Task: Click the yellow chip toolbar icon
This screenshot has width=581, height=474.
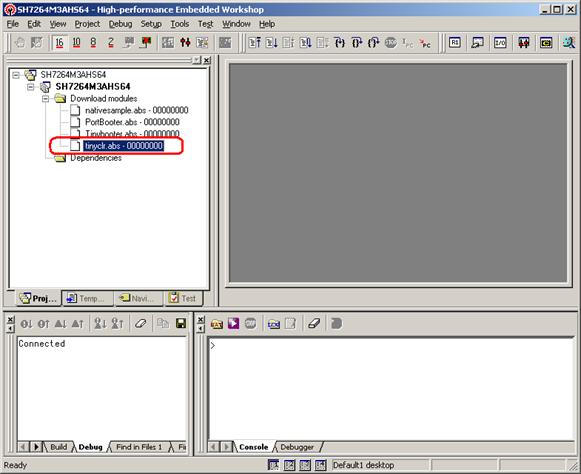Action: point(546,43)
